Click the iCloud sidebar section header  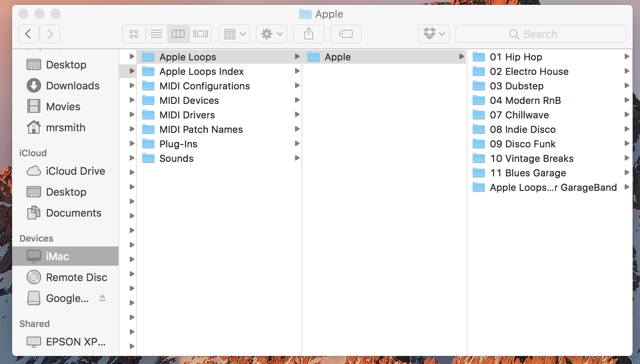(33, 153)
